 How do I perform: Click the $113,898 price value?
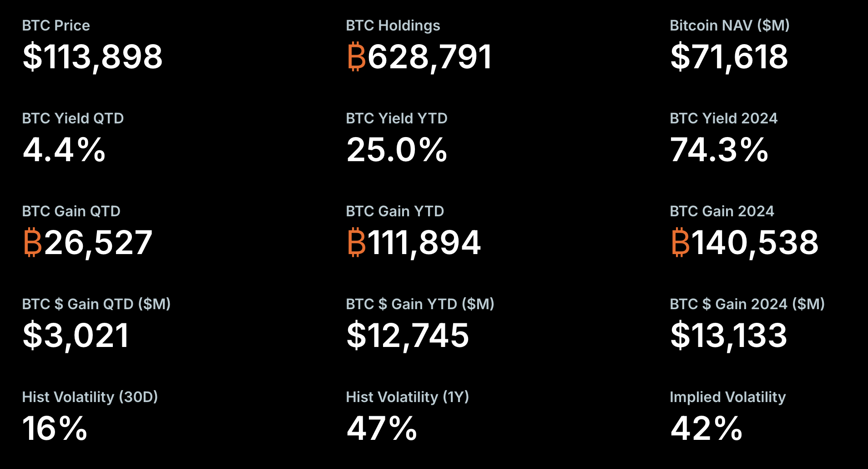point(93,57)
